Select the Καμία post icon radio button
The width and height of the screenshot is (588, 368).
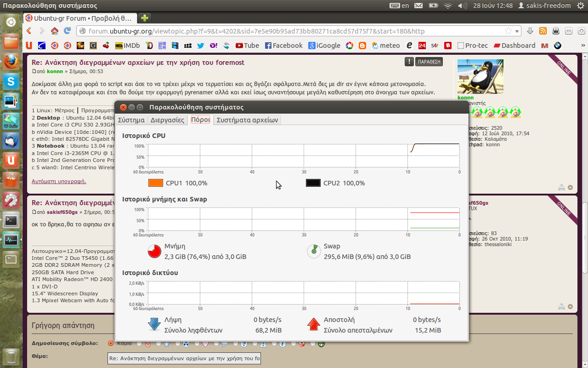pos(111,343)
